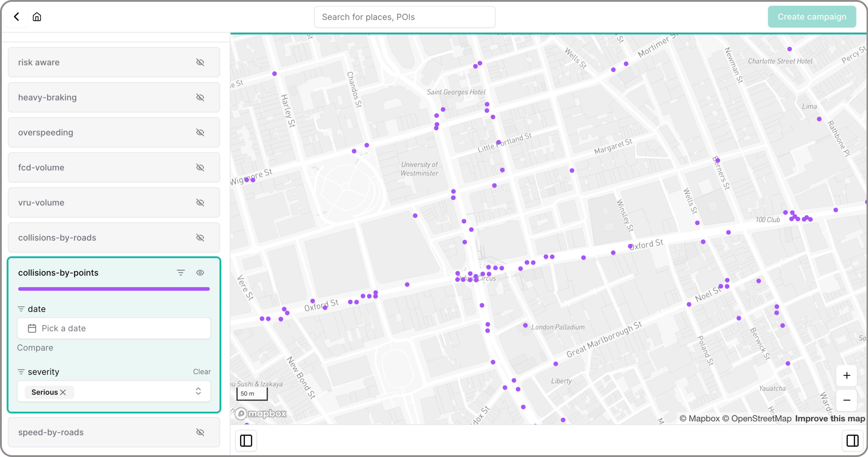868x457 pixels.
Task: Click the purple collisions-by-points color bar
Action: tap(114, 289)
